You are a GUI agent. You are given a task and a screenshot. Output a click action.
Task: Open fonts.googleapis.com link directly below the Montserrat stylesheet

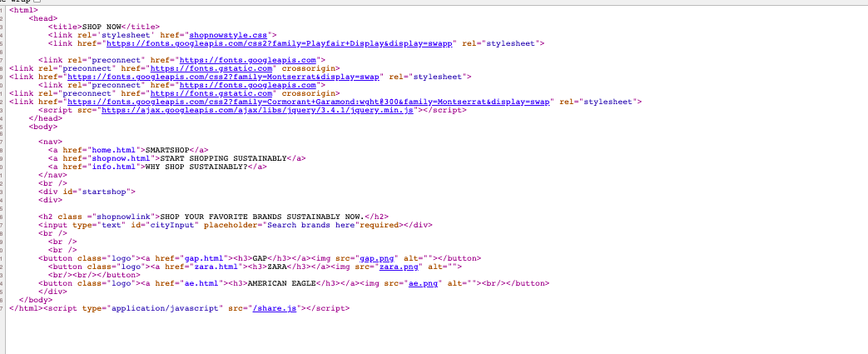(248, 85)
